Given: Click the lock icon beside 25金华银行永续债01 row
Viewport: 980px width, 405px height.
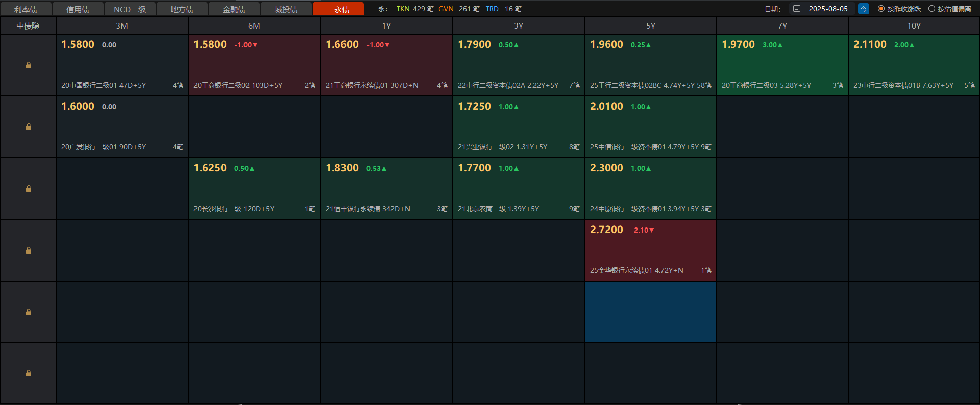Looking at the screenshot, I should [x=29, y=250].
